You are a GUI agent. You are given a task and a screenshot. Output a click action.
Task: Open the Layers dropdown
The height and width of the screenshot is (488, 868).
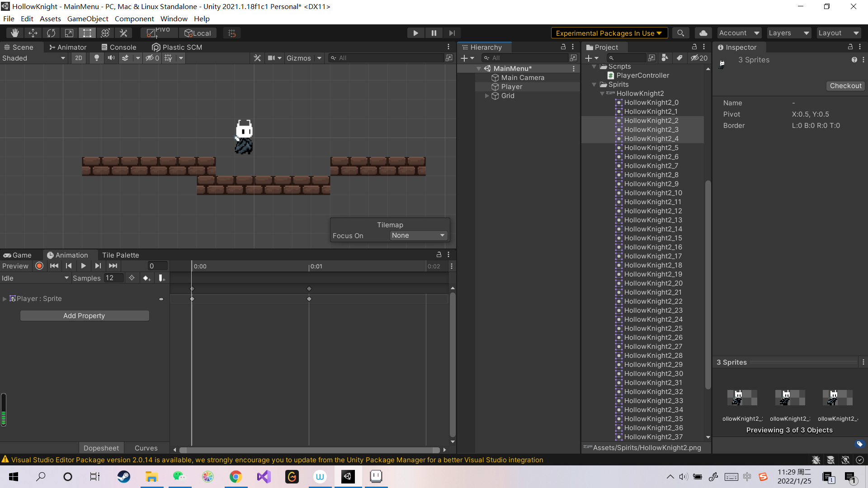(789, 33)
